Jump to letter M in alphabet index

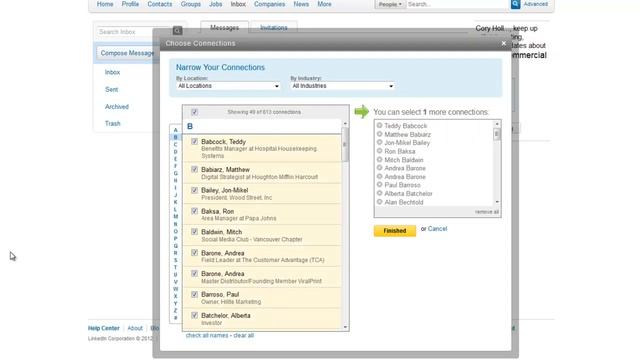176,216
